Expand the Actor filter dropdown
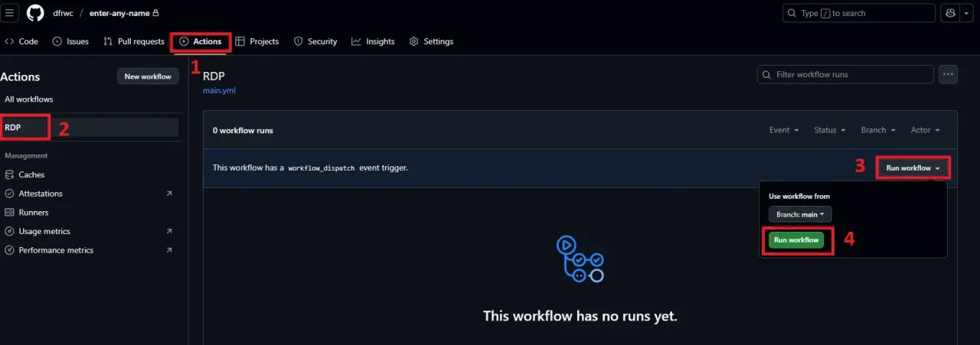980x345 pixels. point(925,130)
